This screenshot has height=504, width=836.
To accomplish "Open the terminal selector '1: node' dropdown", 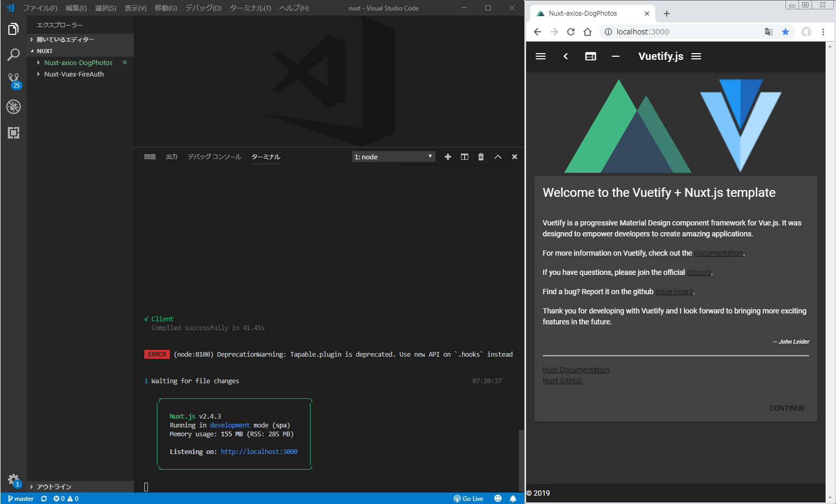I will [393, 157].
